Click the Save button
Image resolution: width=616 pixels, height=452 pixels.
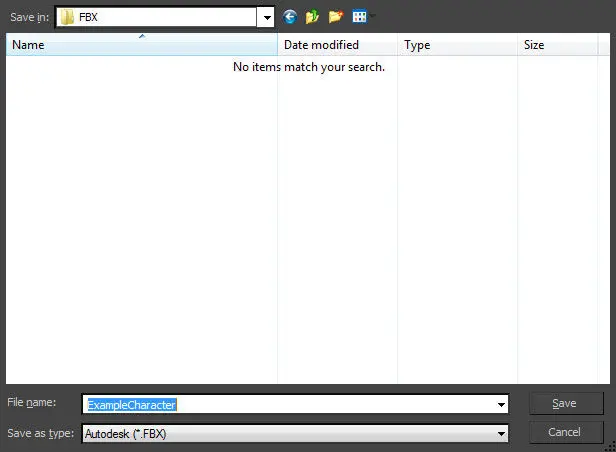[x=566, y=403]
